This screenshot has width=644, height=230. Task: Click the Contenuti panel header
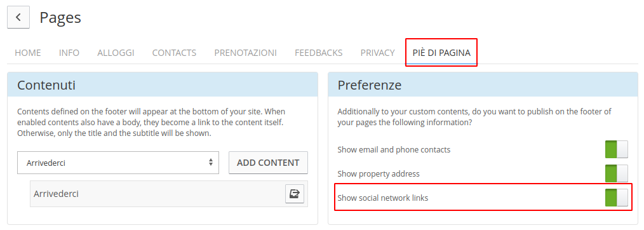[163, 85]
